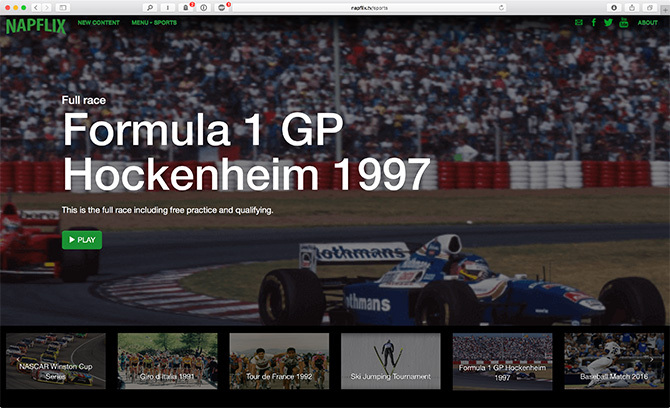This screenshot has width=670, height=408.
Task: Click the extension icon next to the magnifier
Action: tap(168, 8)
